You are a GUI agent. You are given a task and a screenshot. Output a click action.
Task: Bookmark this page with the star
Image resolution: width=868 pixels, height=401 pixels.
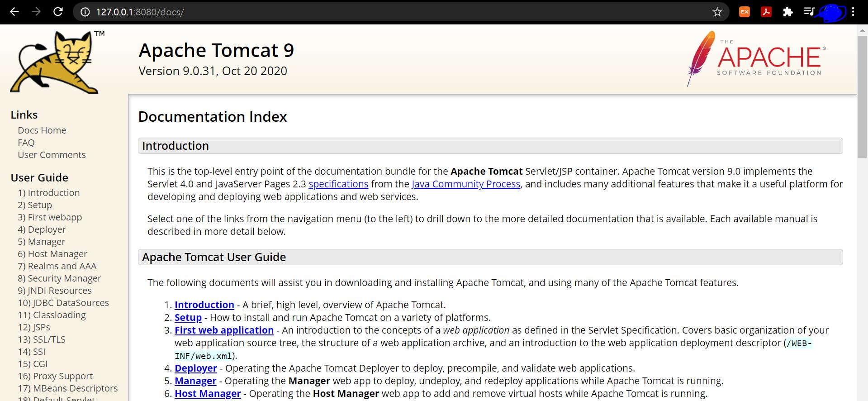pyautogui.click(x=717, y=12)
